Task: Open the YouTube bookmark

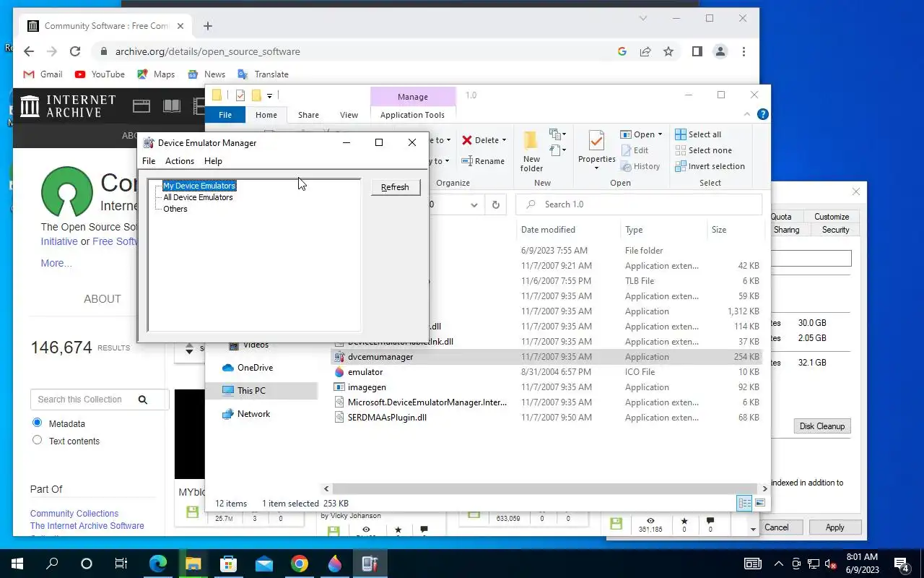Action: 100,74
